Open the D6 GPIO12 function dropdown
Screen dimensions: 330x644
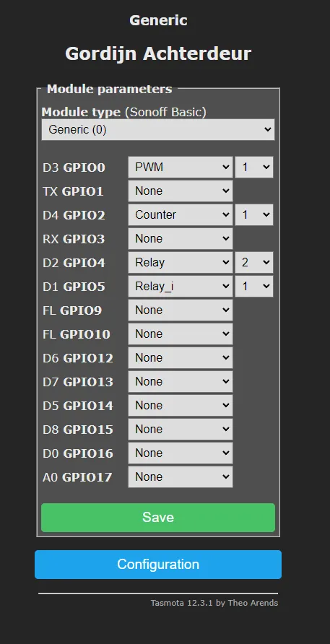click(x=181, y=357)
